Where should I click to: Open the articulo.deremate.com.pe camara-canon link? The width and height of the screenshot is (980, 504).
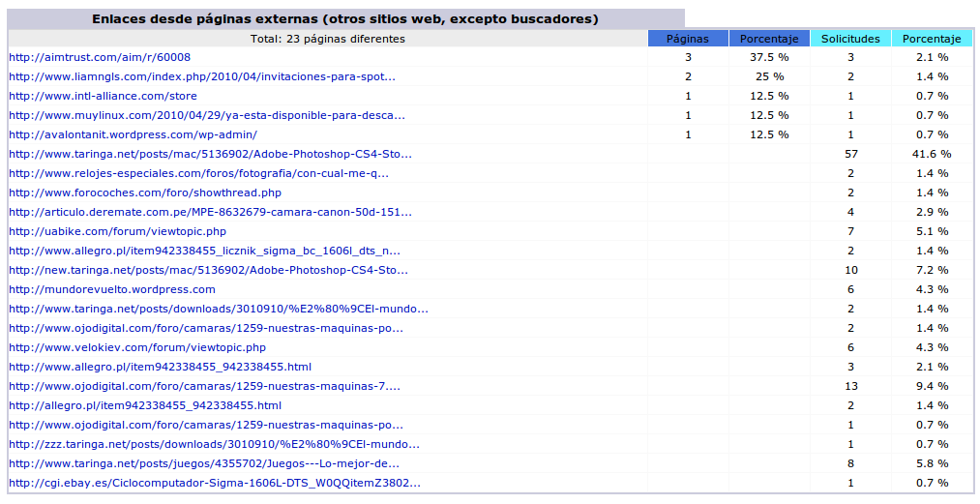pos(210,212)
